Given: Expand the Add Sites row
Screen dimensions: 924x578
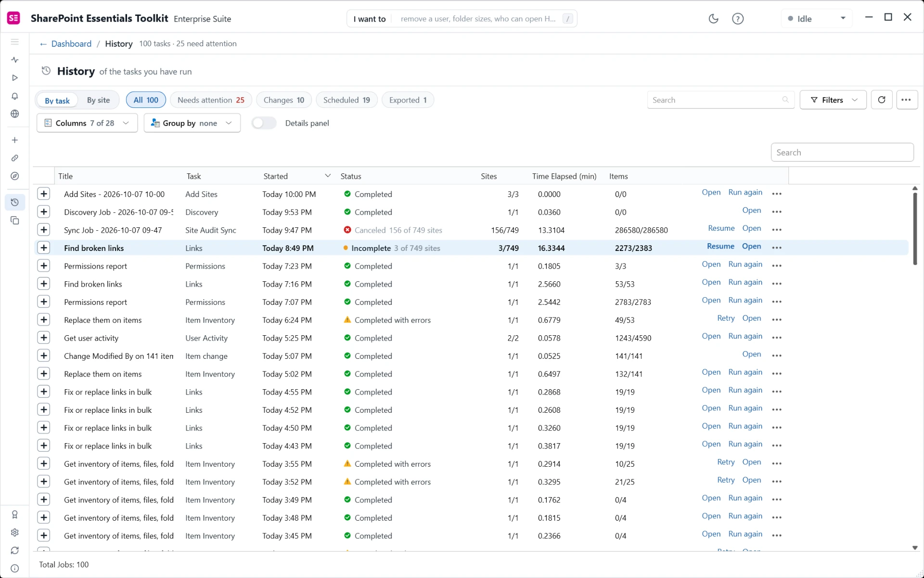Looking at the screenshot, I should (44, 194).
